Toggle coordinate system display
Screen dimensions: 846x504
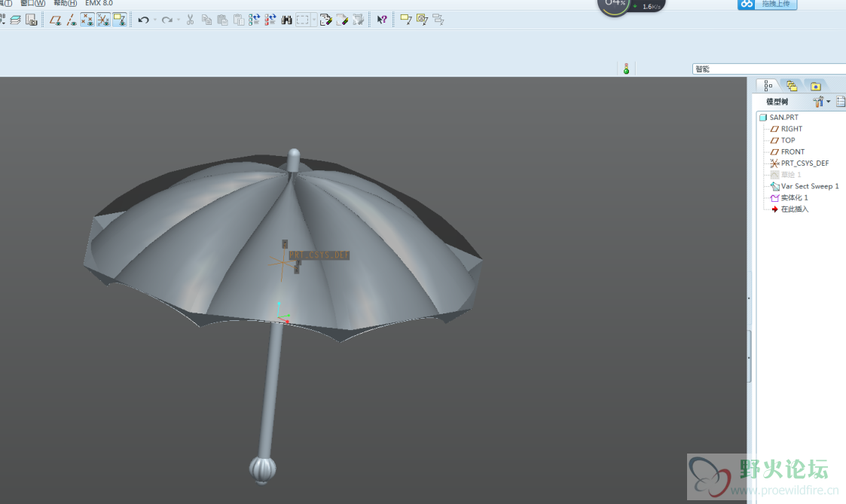103,20
